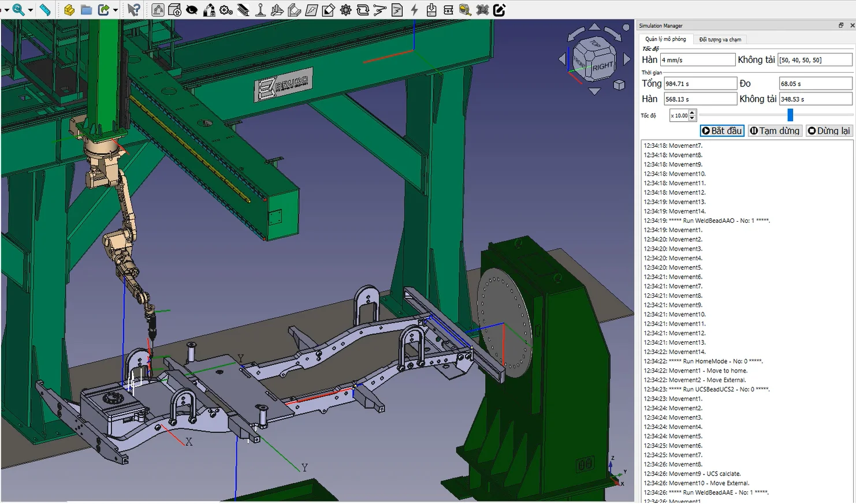Select log line Movement9 - UCS calclate.
This screenshot has height=504, width=856.
(x=692, y=473)
